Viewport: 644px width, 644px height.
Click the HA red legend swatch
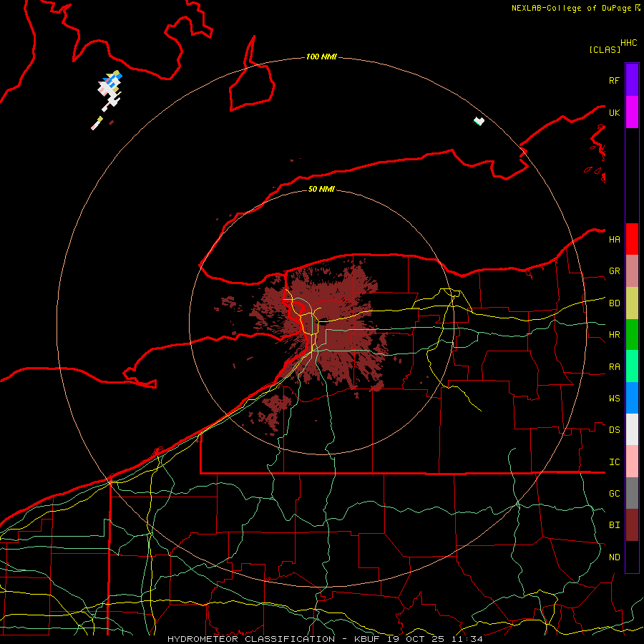[x=632, y=239]
